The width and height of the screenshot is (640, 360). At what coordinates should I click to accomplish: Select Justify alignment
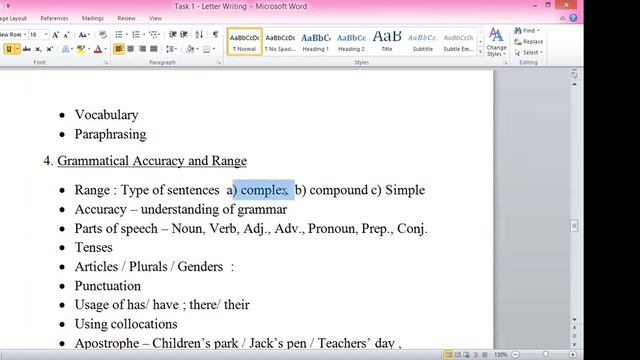[153, 49]
